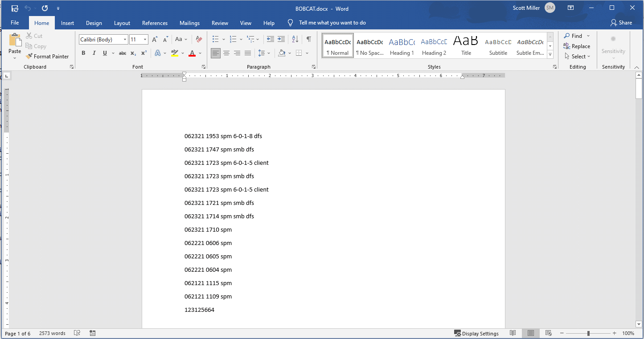This screenshot has width=644, height=339.
Task: Open the font size dropdown
Action: [145, 40]
